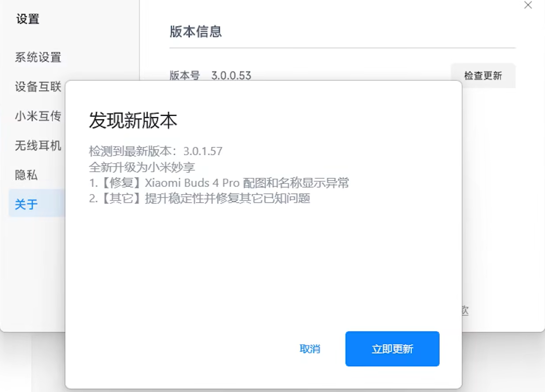545x392 pixels.
Task: Open 无线耳机 settings section
Action: point(38,145)
